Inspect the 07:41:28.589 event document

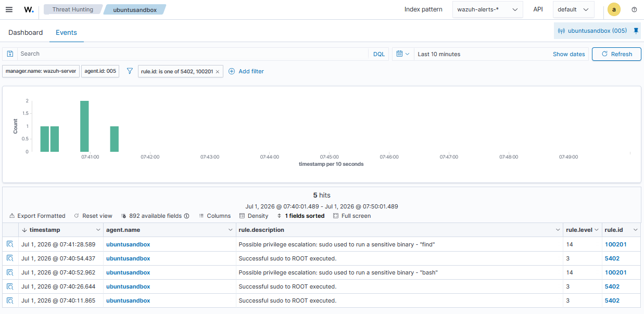point(10,244)
